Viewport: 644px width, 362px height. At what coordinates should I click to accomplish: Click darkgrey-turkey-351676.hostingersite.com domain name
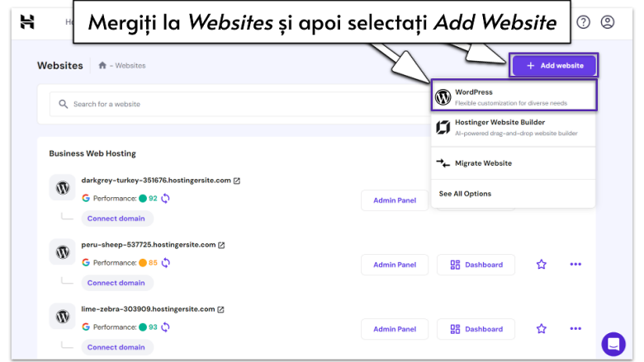[x=156, y=181]
